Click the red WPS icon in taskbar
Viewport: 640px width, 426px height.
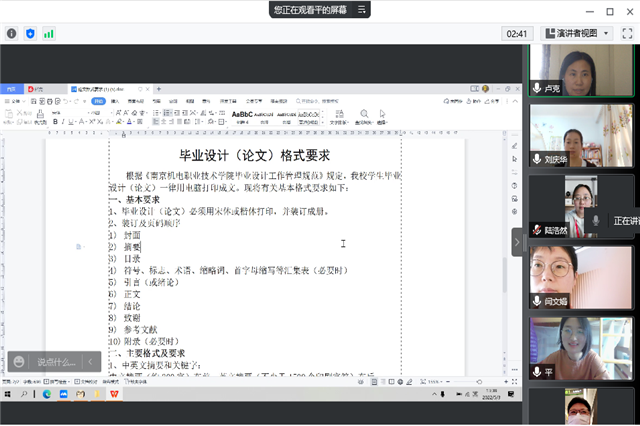(x=113, y=394)
